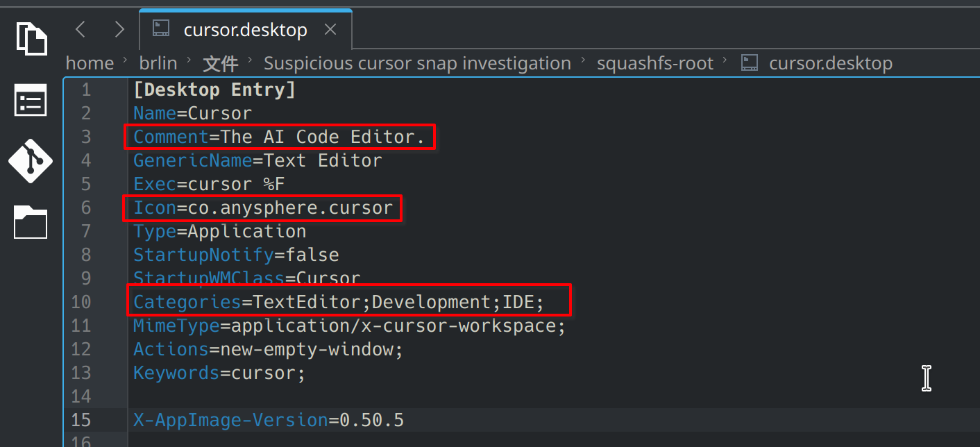Click the [Desktop Entry] header line
Image resolution: width=980 pixels, height=447 pixels.
click(214, 90)
